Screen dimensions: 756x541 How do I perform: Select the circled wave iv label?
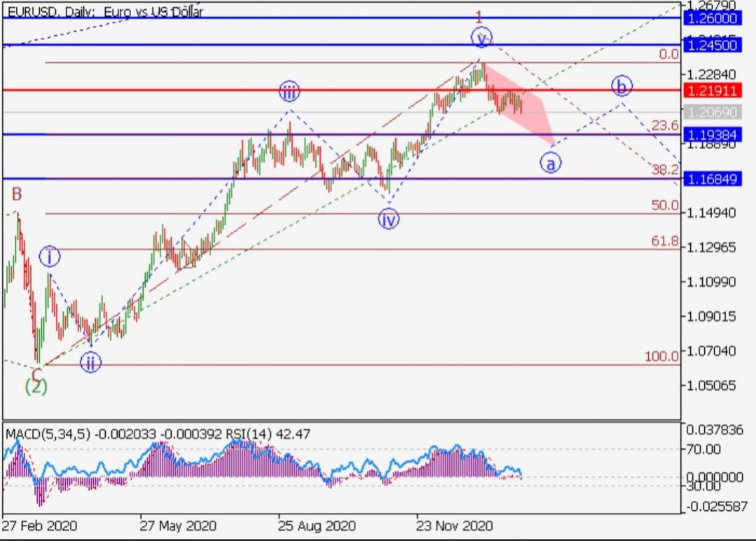pos(388,219)
